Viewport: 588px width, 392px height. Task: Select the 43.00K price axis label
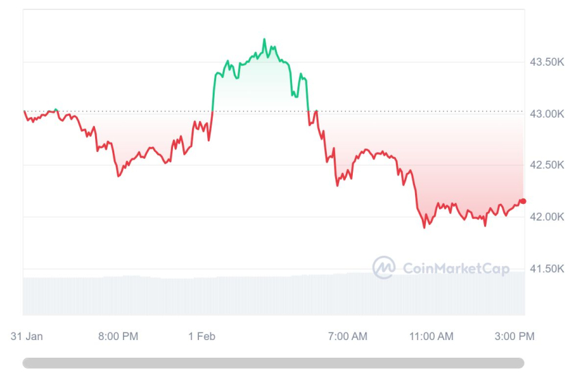547,114
